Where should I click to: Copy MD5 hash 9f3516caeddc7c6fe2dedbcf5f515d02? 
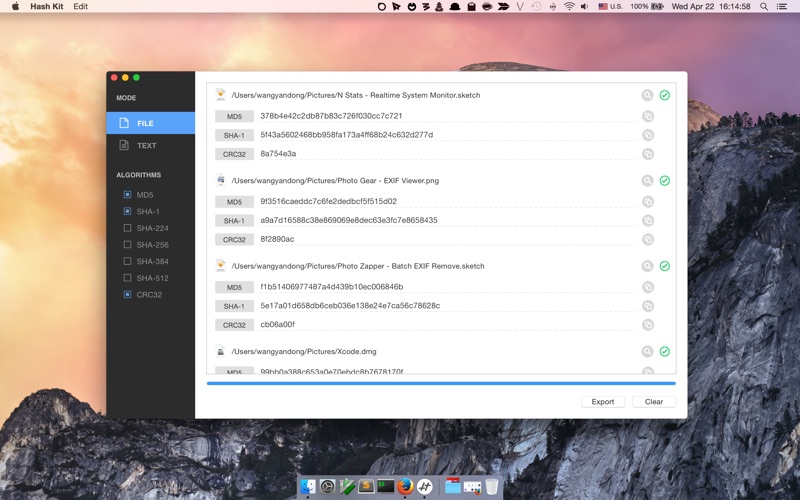(x=648, y=202)
